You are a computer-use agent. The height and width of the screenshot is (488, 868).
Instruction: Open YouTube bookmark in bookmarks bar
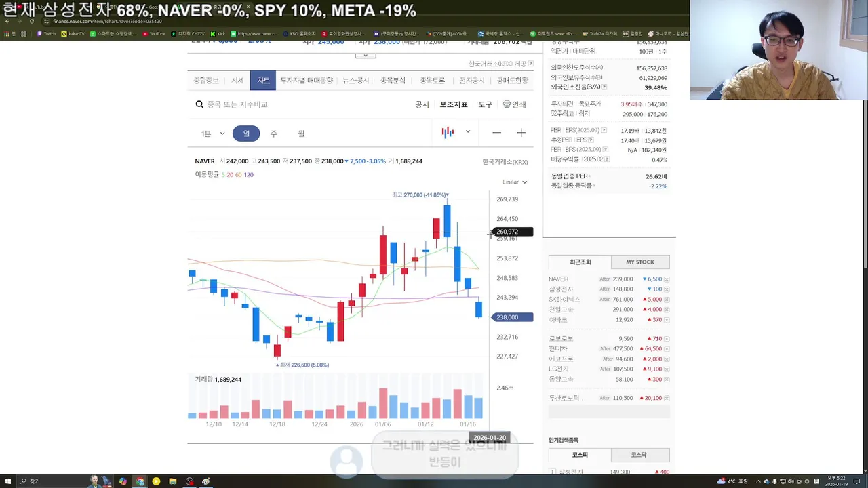pos(154,33)
